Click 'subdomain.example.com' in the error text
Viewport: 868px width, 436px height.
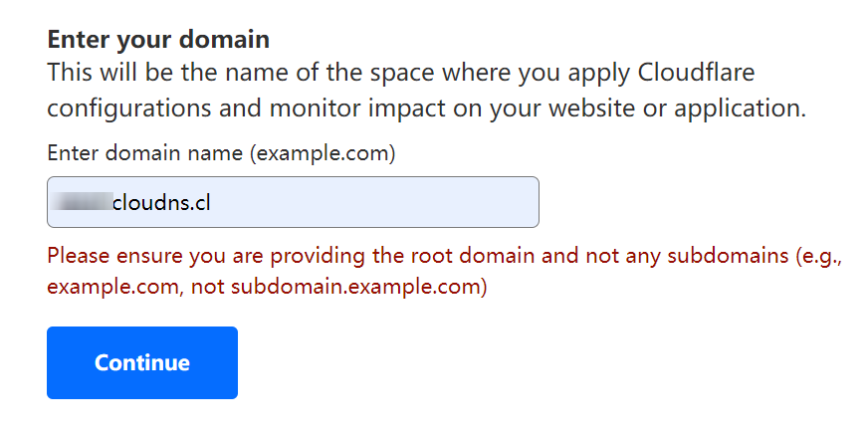tap(356, 288)
